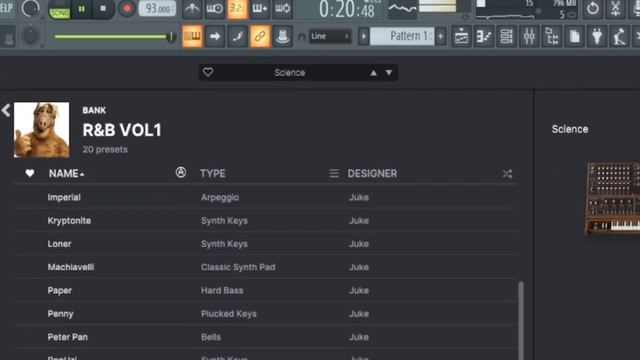Viewport: 640px width, 360px height.
Task: Select the Loner preset
Action: pos(265,244)
